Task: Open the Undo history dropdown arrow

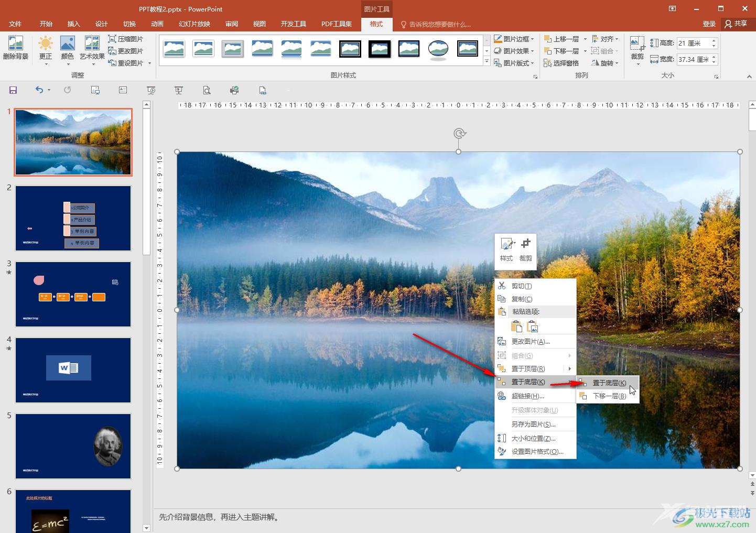Action: pyautogui.click(x=49, y=90)
